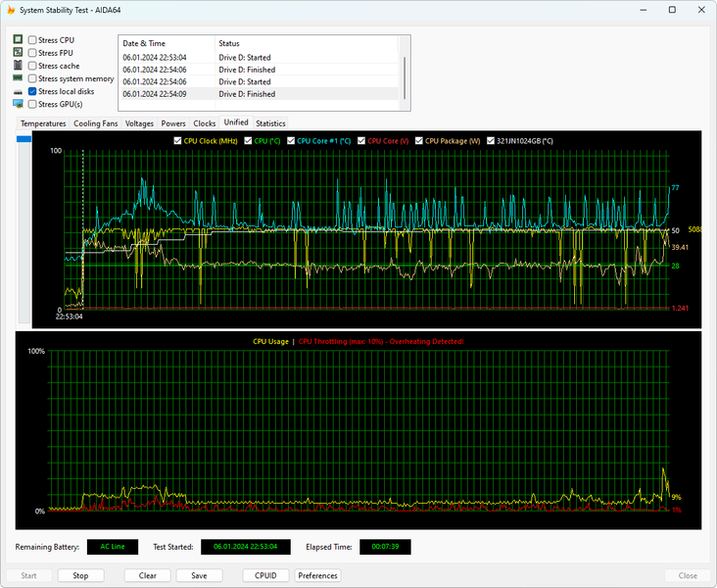
Task: Toggle the CPU Clock (MHz) graph legend checkbox
Action: 177,141
